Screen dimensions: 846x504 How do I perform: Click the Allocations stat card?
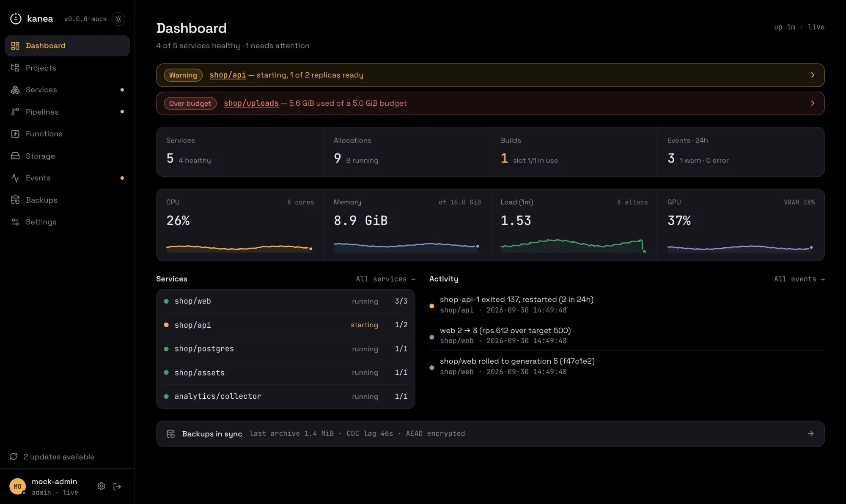point(407,152)
